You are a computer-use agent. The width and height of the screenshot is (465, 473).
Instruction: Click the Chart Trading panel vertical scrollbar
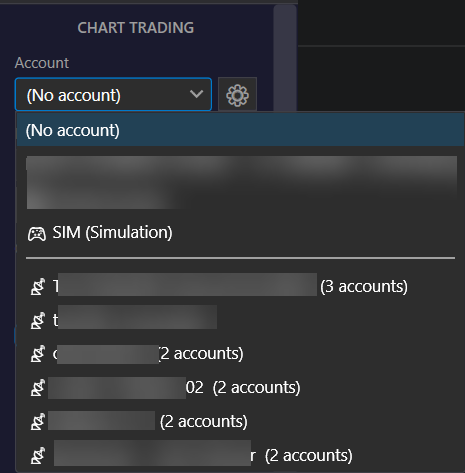click(x=285, y=58)
